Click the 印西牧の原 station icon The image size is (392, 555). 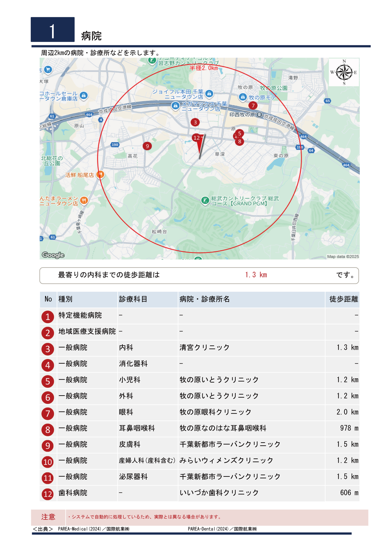click(259, 114)
